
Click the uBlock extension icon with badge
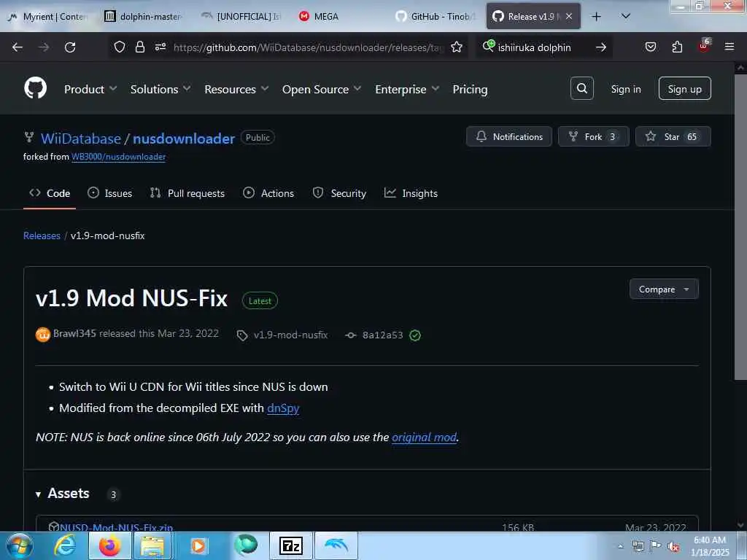(x=704, y=46)
